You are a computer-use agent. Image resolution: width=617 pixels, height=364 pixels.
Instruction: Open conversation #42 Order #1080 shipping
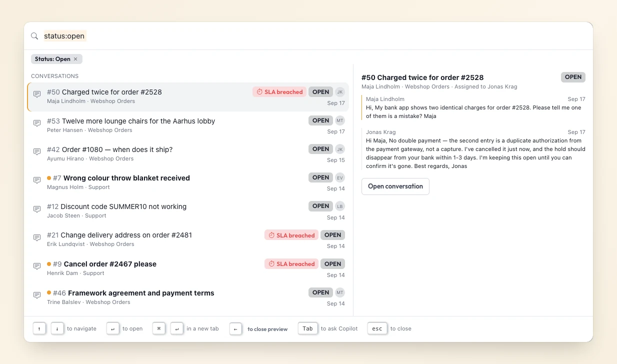click(188, 153)
